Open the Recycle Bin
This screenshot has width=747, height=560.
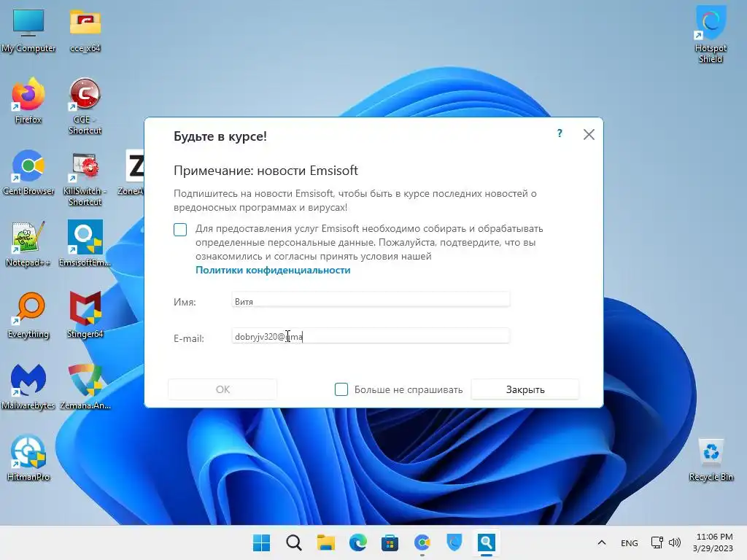[x=711, y=459]
